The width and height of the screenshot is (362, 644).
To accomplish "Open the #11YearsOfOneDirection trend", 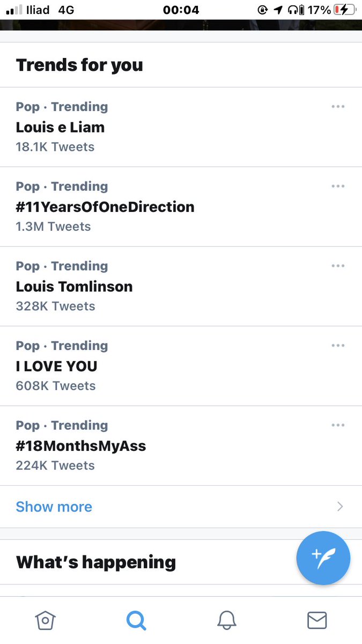I will (x=181, y=207).
